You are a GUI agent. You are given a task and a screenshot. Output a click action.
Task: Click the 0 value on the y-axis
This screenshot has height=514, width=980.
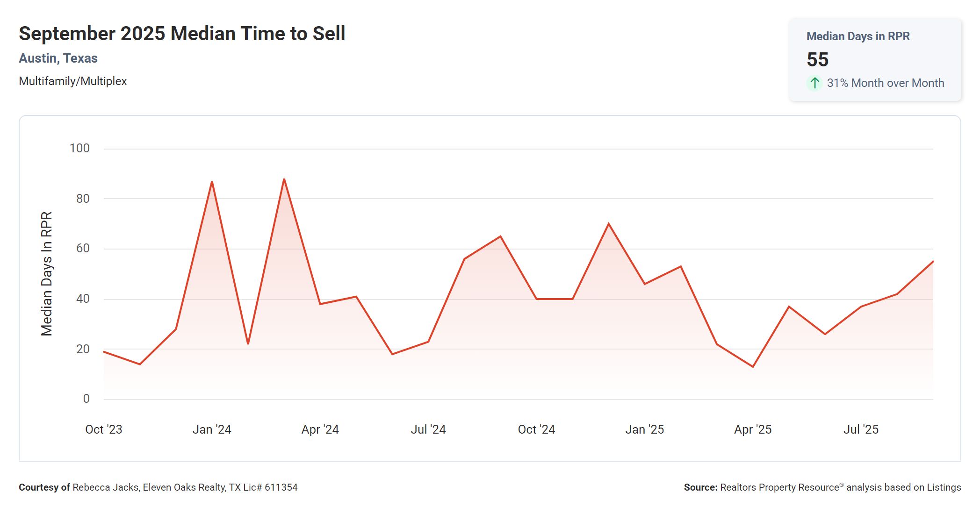coord(86,399)
